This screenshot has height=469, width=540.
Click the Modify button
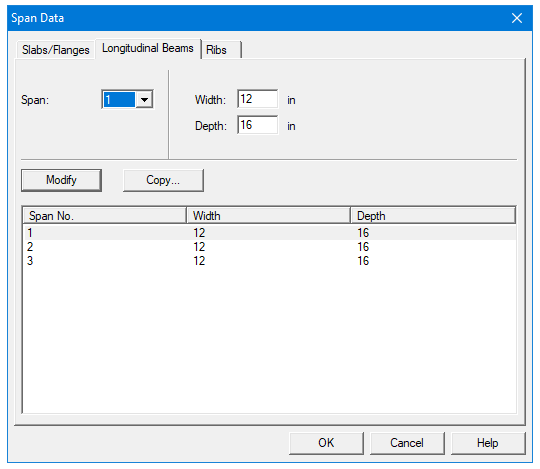coord(61,180)
